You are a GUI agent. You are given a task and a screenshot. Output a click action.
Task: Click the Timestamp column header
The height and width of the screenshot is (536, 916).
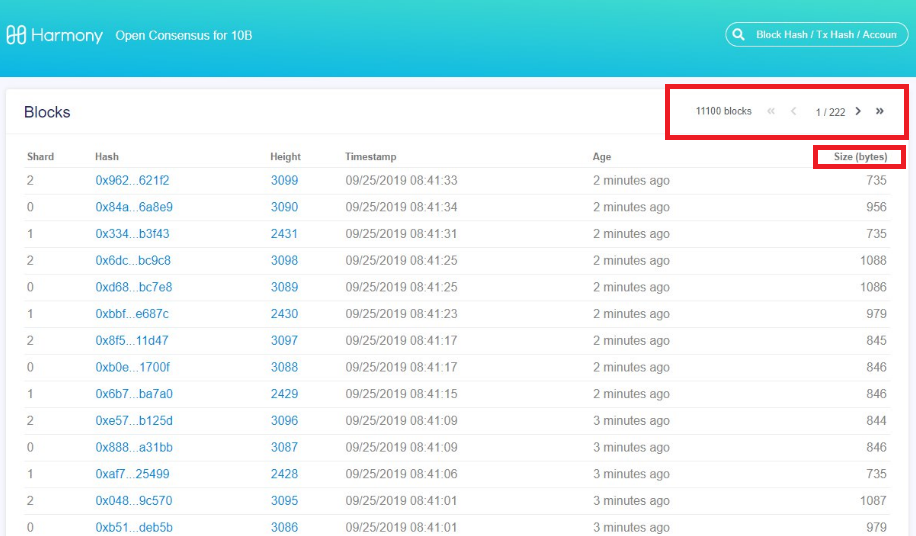pyautogui.click(x=370, y=156)
